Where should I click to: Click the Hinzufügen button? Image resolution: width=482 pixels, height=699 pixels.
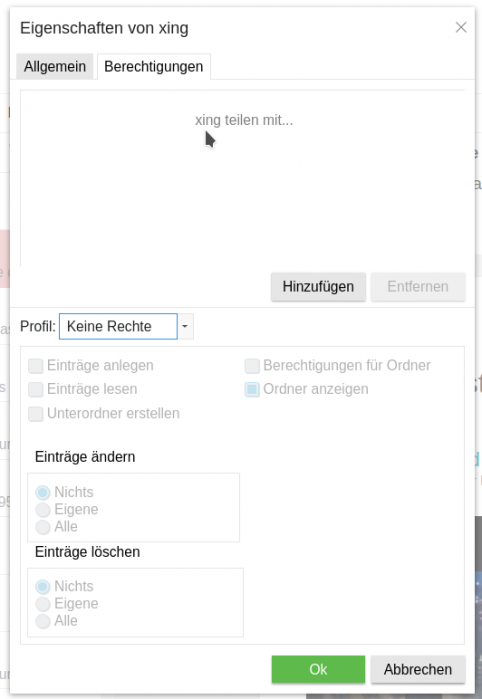coord(318,286)
